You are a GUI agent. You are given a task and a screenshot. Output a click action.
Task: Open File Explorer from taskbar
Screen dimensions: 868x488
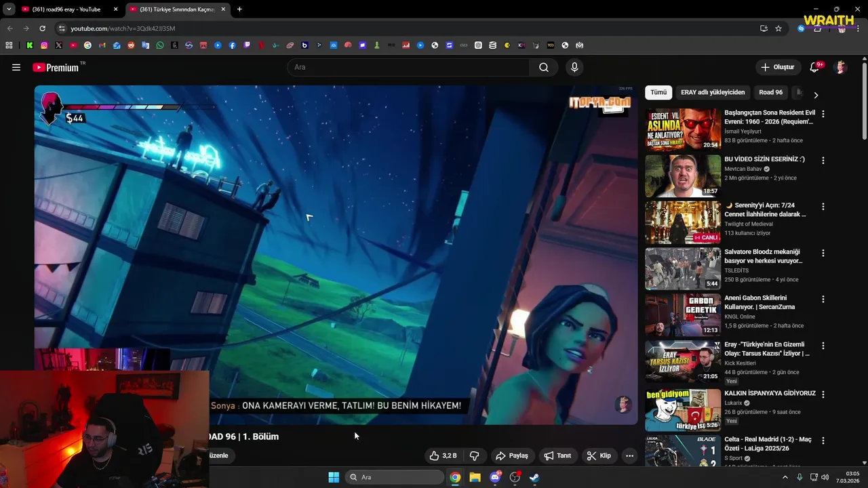pyautogui.click(x=475, y=477)
